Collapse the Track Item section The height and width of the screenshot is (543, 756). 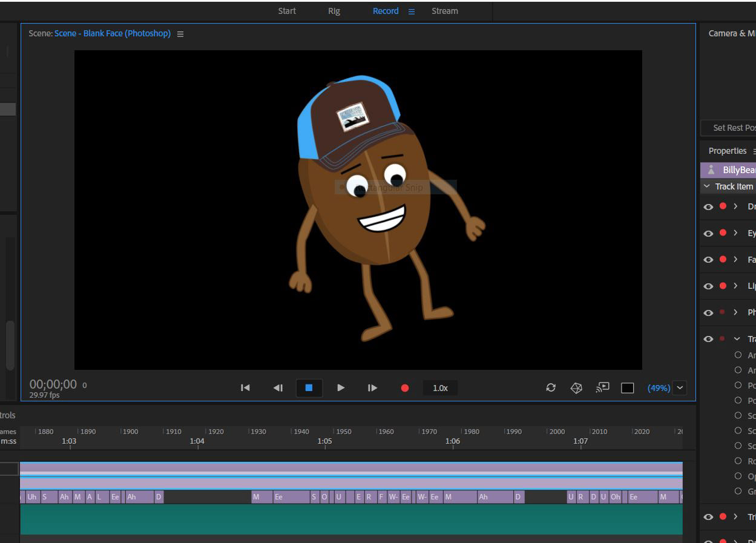707,186
